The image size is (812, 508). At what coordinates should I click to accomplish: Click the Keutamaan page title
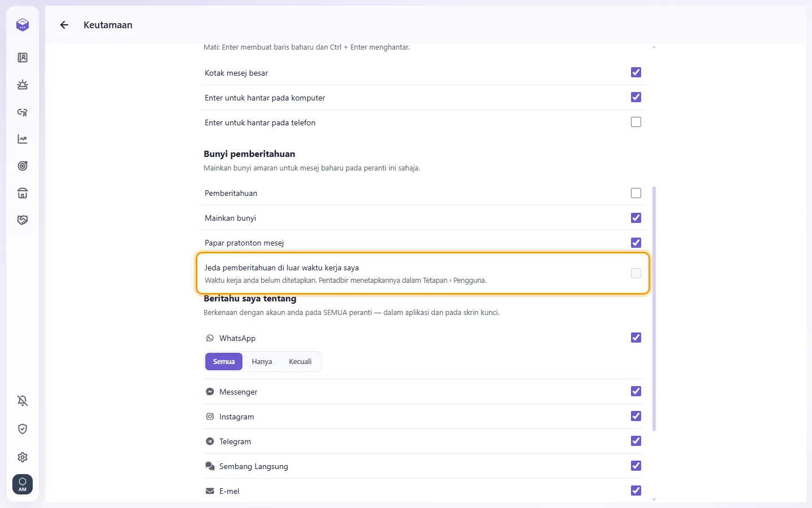tap(108, 25)
